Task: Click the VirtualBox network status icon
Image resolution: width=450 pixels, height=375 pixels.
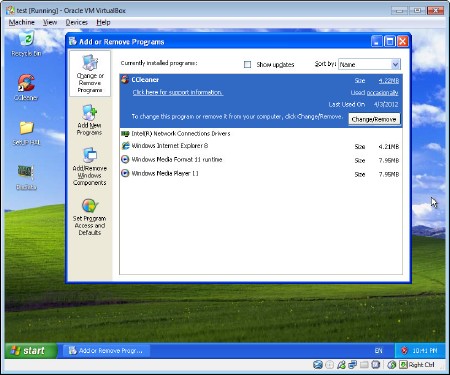Action: 352,365
